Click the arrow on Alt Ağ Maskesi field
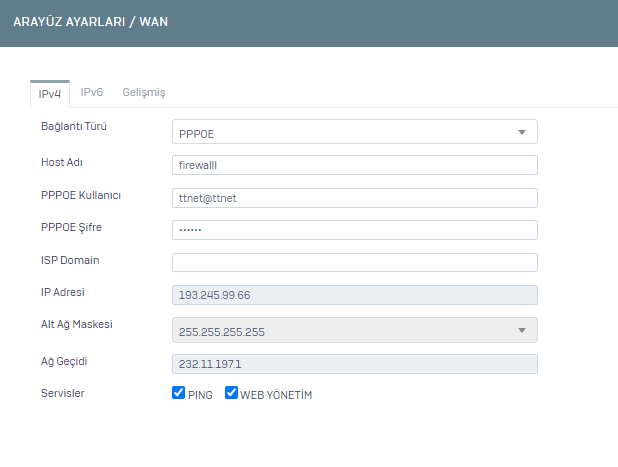The image size is (618, 467). click(x=522, y=331)
